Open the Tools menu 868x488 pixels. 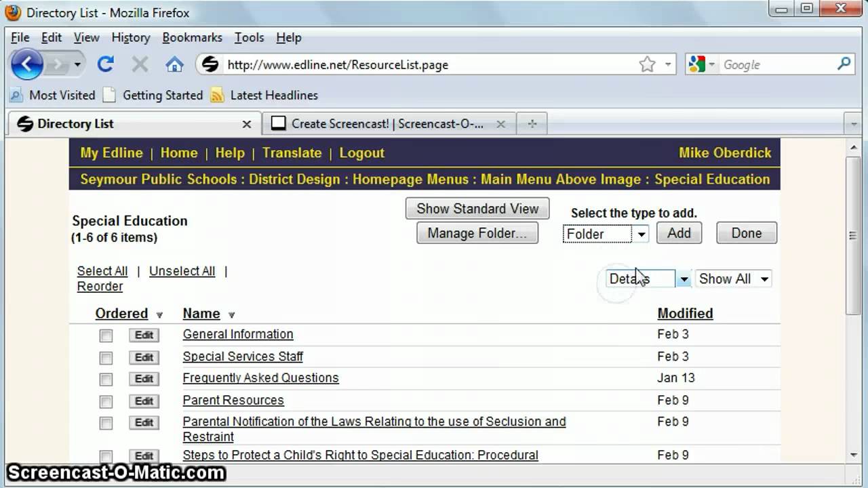click(x=249, y=37)
